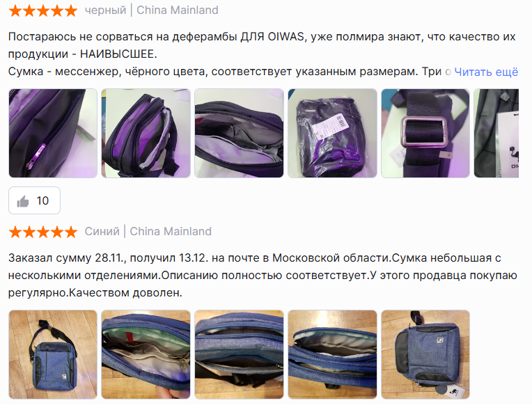Expand review with Читать ещё link

486,72
